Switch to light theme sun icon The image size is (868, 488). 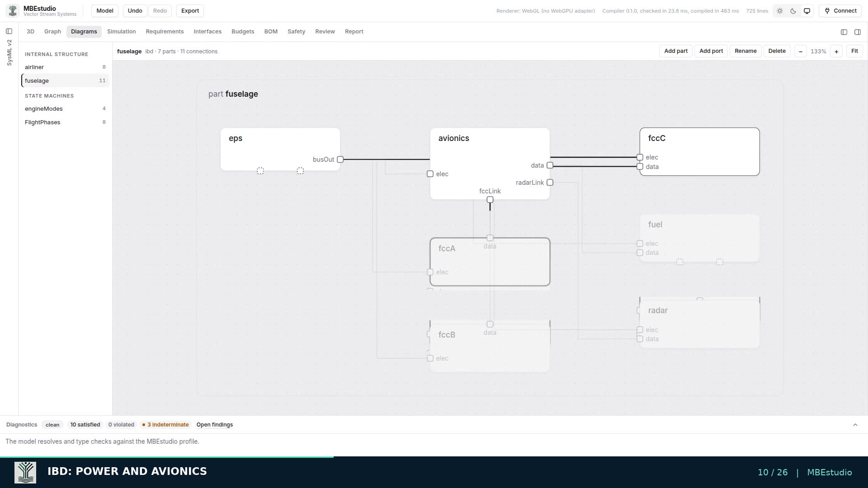780,11
